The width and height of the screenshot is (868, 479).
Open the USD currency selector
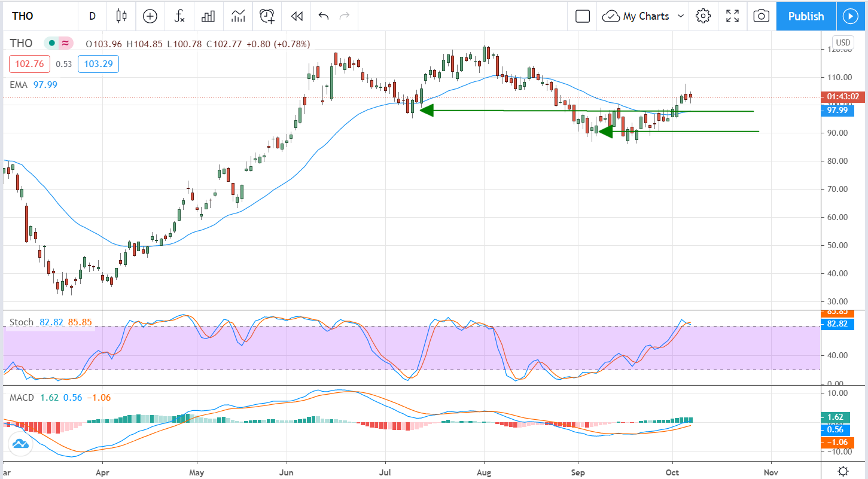tap(843, 42)
